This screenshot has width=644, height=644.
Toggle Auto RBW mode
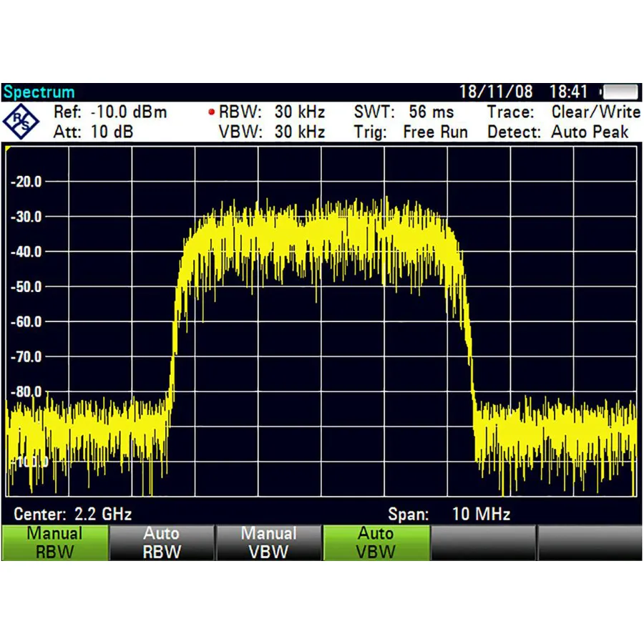coord(162,542)
